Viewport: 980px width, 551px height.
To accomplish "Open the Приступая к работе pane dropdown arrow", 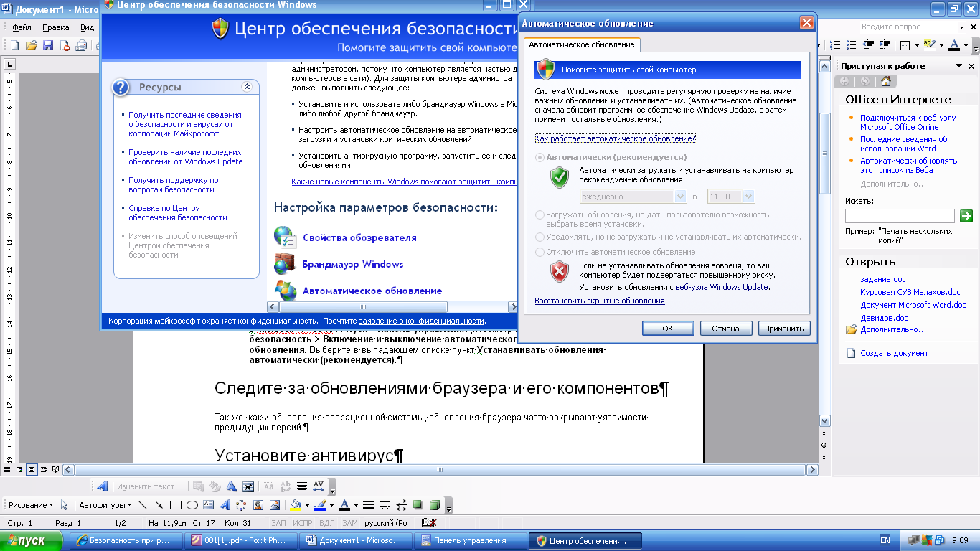I will tap(958, 66).
